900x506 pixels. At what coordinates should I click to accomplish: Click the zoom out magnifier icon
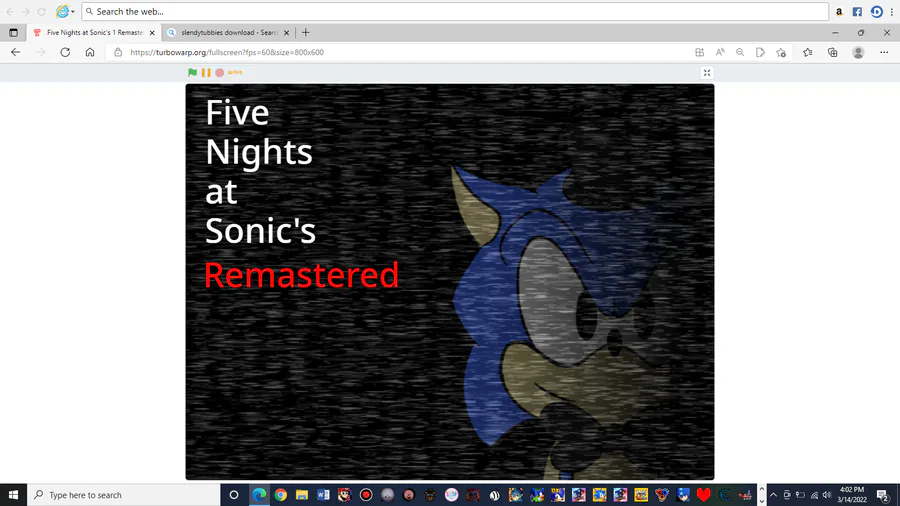[x=740, y=52]
